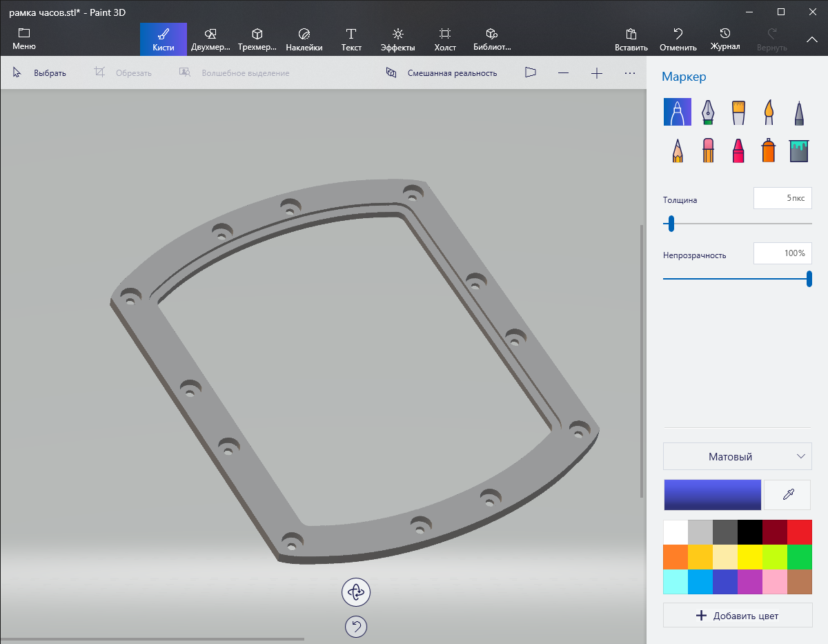
Task: Pick the bright red color swatch
Action: [800, 532]
